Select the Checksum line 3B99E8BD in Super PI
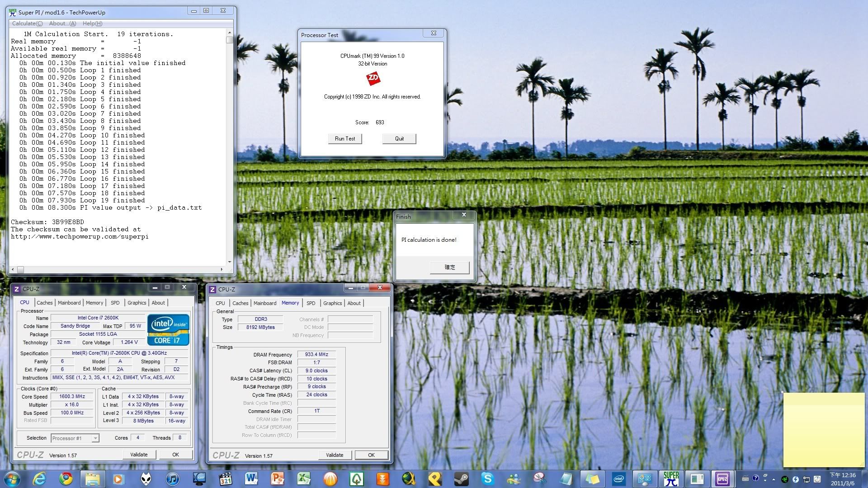This screenshot has height=488, width=868. pyautogui.click(x=47, y=222)
